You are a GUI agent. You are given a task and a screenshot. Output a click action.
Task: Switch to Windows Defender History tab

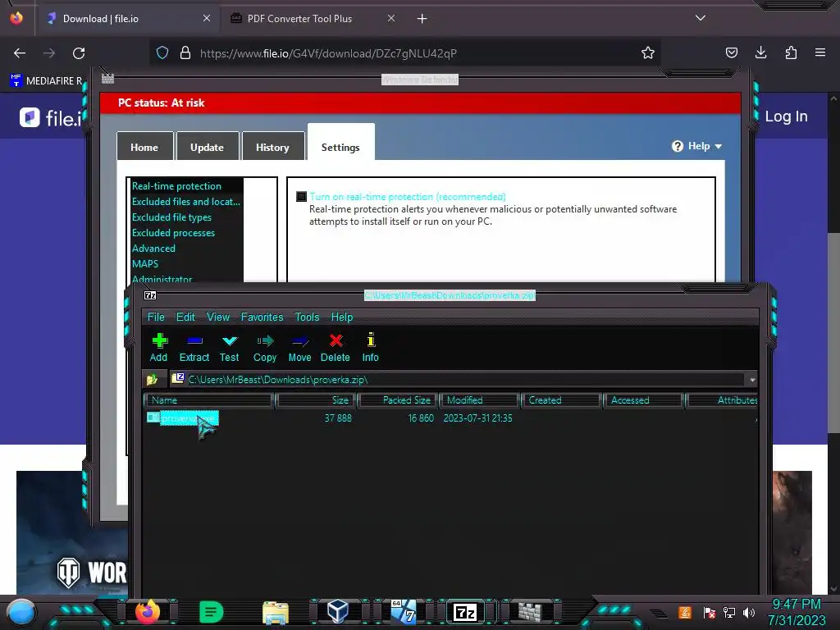(272, 147)
